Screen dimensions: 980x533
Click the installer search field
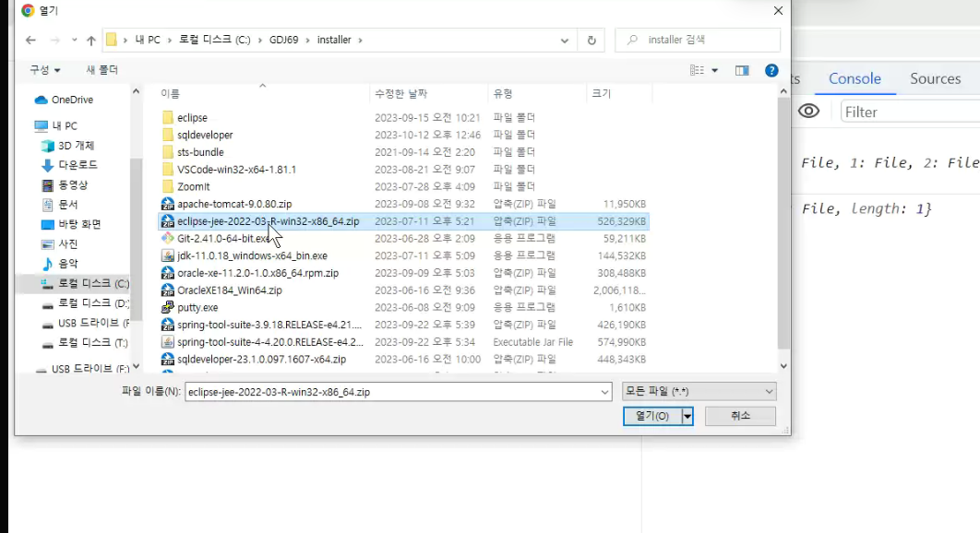[x=698, y=40]
